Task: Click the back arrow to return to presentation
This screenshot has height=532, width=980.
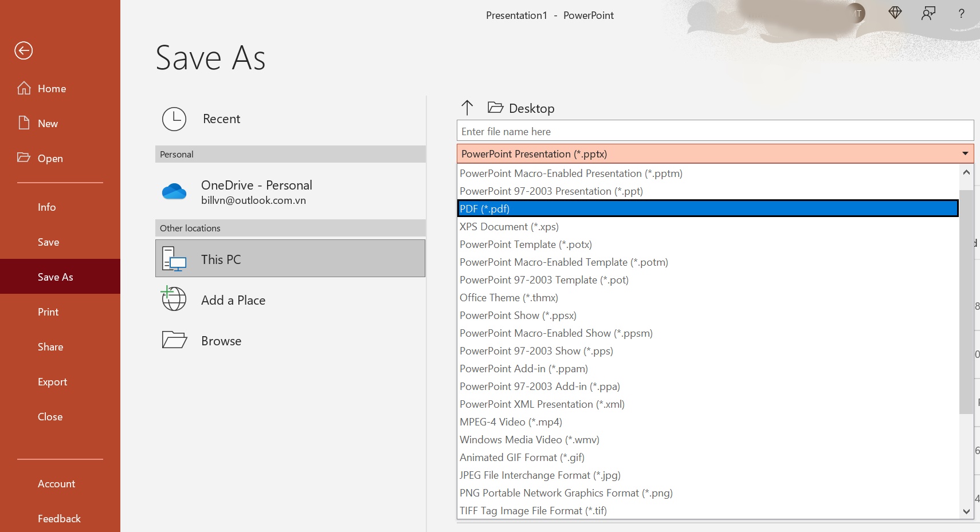Action: pos(23,50)
